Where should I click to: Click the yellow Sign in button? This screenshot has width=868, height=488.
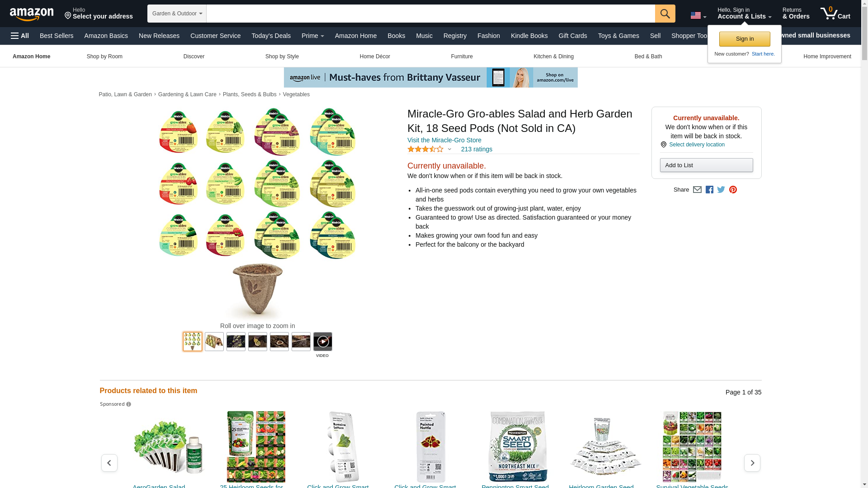click(745, 39)
